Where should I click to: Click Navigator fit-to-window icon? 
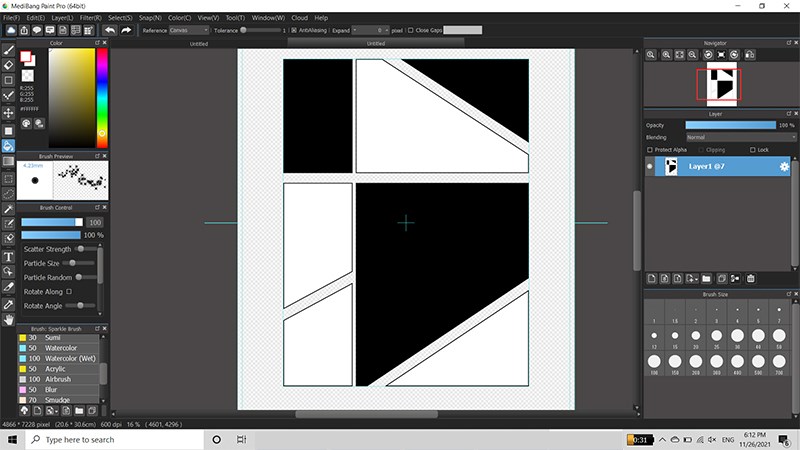coord(680,55)
